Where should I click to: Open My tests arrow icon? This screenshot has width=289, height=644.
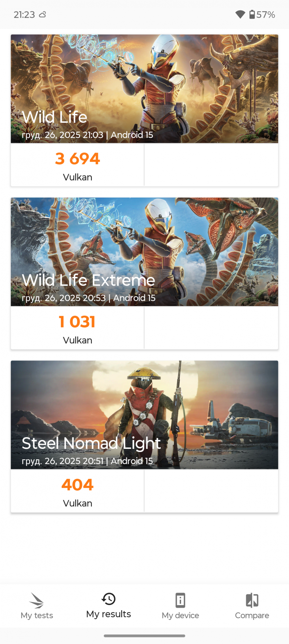pyautogui.click(x=37, y=600)
